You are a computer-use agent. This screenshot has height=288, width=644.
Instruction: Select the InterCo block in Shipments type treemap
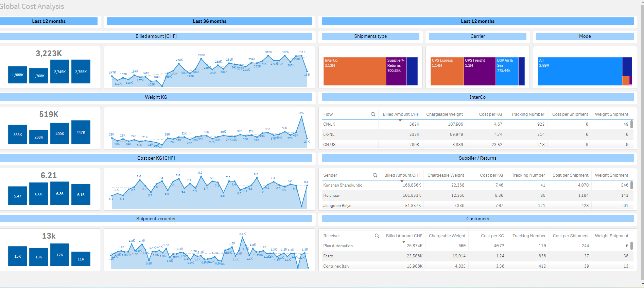[x=354, y=71]
